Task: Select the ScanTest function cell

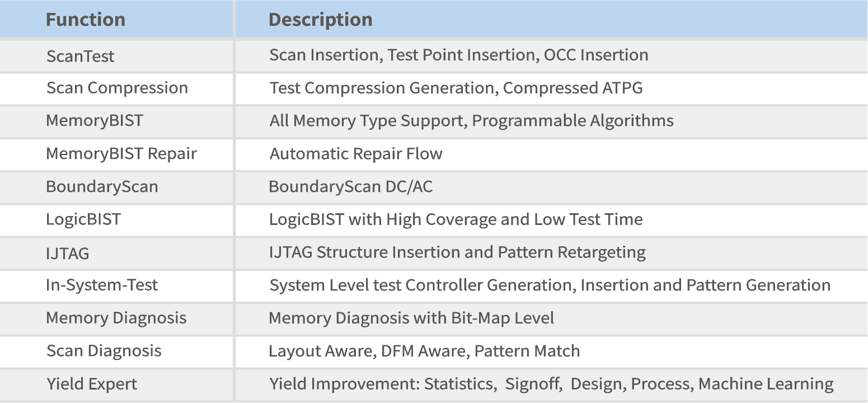Action: coord(81,56)
